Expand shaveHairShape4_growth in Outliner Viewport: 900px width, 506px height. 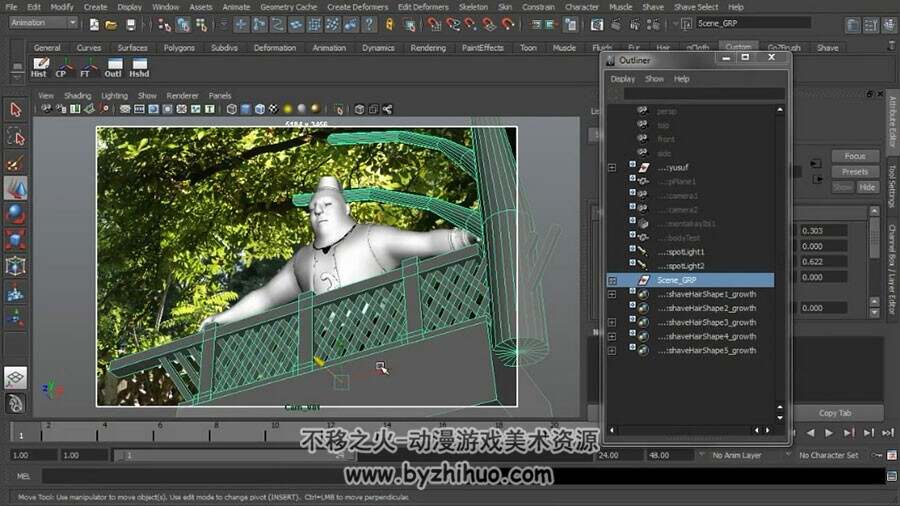tap(612, 337)
